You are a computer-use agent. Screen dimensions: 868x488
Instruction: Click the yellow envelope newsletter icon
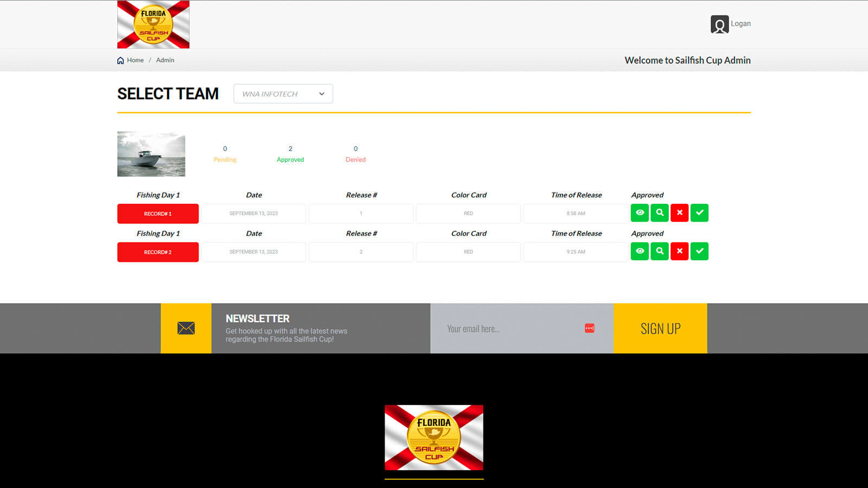(x=186, y=329)
